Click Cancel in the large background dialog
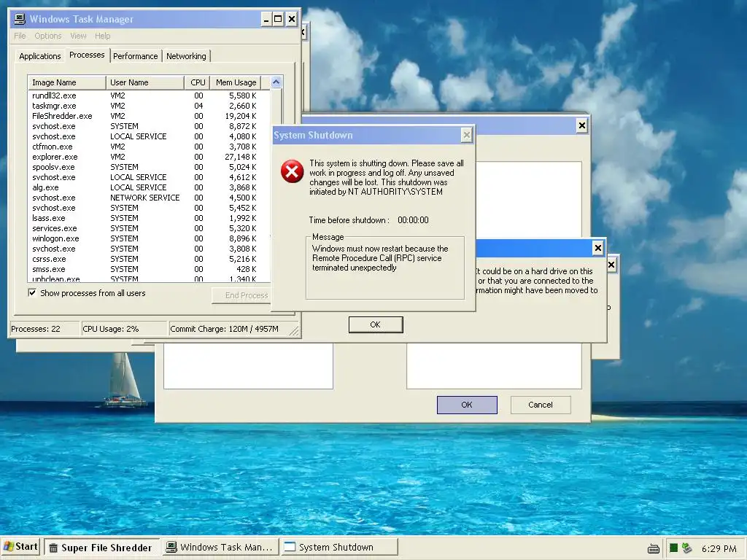The width and height of the screenshot is (747, 560). pos(541,405)
